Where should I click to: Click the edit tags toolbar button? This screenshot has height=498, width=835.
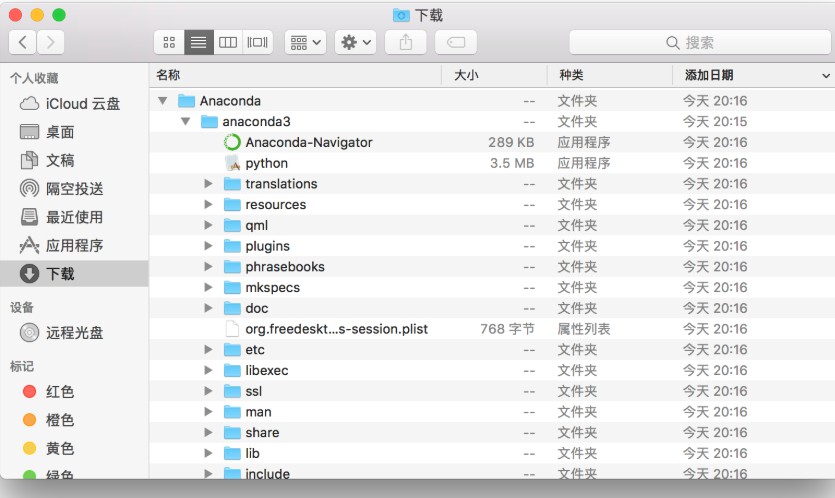[x=456, y=42]
